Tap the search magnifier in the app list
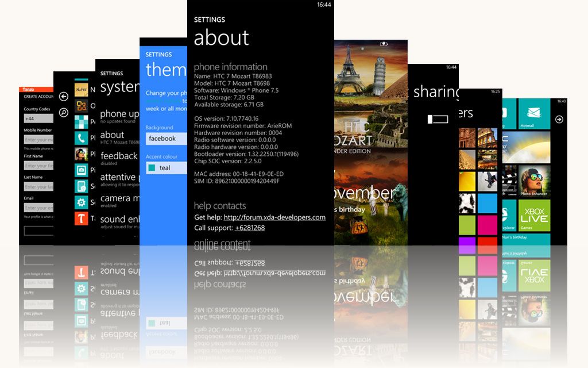Viewport: 588px width, 368px height. pyautogui.click(x=64, y=112)
